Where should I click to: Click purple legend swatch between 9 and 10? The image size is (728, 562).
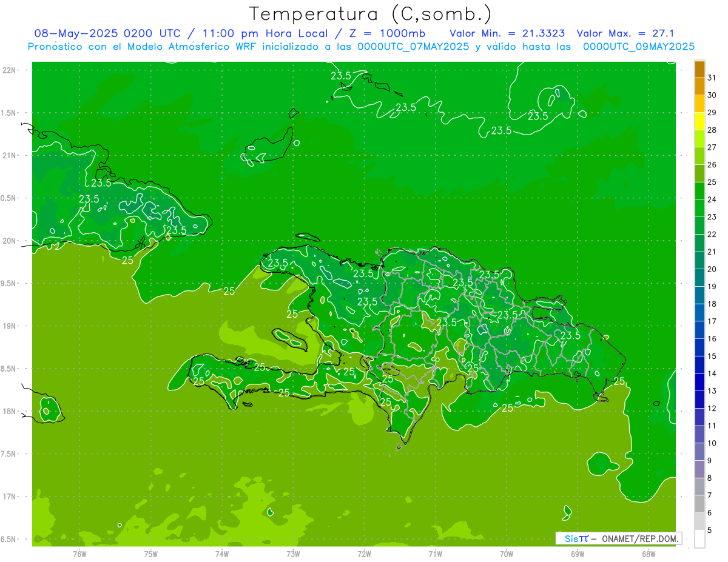(x=699, y=452)
